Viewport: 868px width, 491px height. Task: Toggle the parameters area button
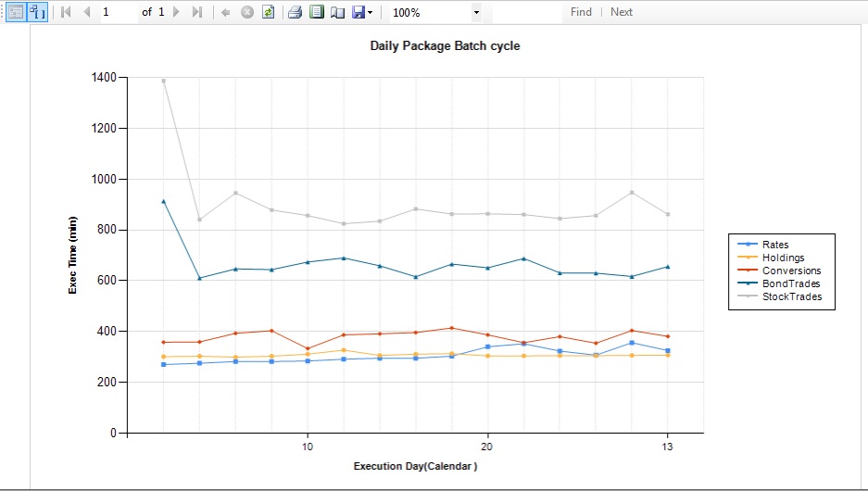click(37, 12)
